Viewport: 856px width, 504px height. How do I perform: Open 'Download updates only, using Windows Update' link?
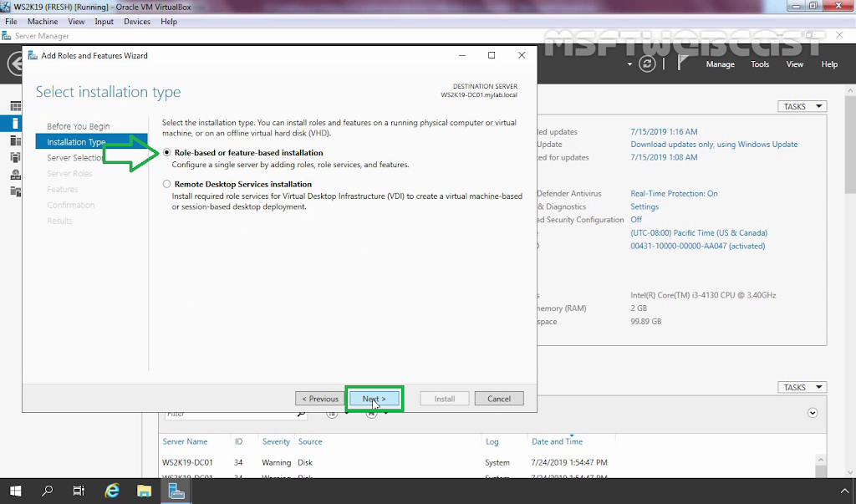pyautogui.click(x=714, y=145)
